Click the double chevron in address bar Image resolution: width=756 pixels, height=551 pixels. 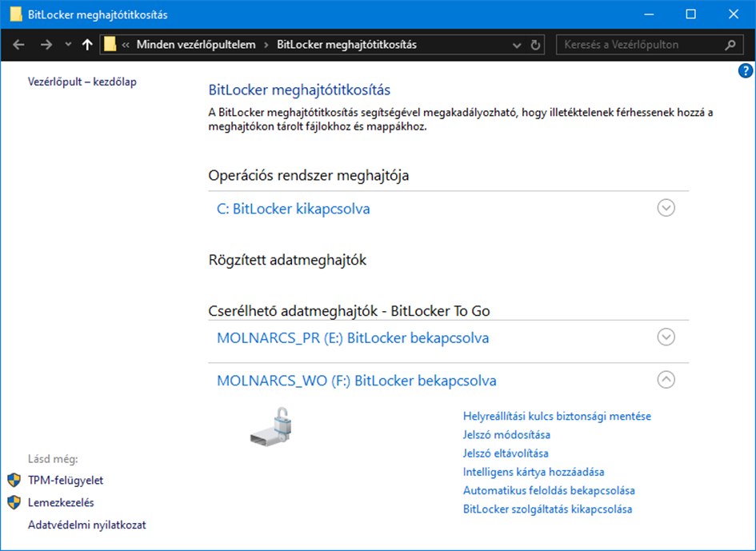[x=126, y=45]
